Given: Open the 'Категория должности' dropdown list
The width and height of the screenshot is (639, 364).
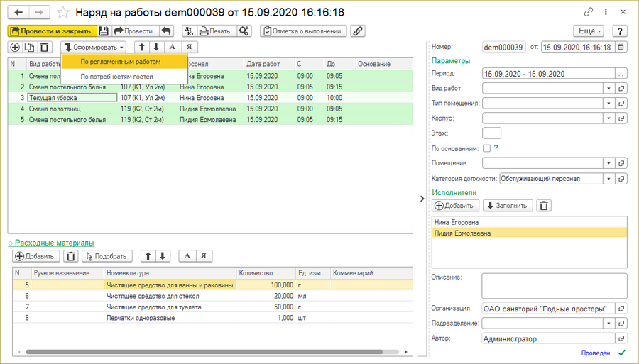Looking at the screenshot, I should tap(608, 179).
